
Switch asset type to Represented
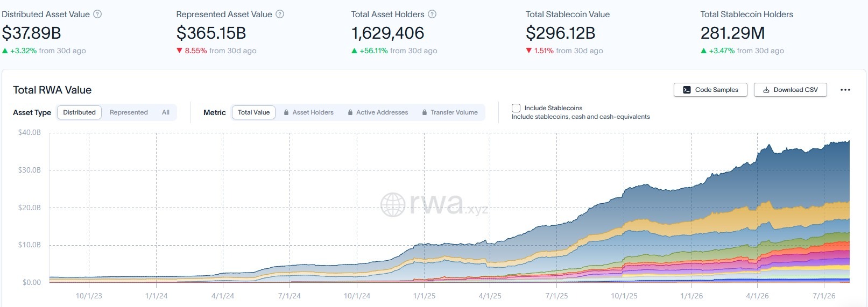pyautogui.click(x=129, y=112)
